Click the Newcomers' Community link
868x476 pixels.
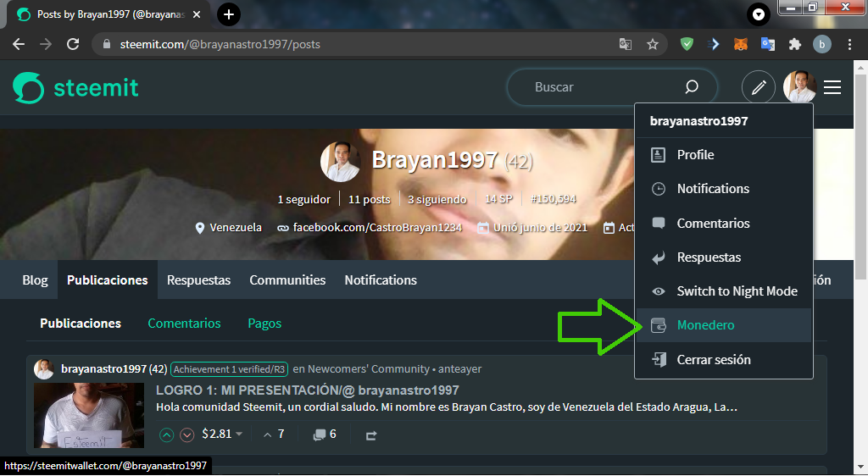click(369, 368)
